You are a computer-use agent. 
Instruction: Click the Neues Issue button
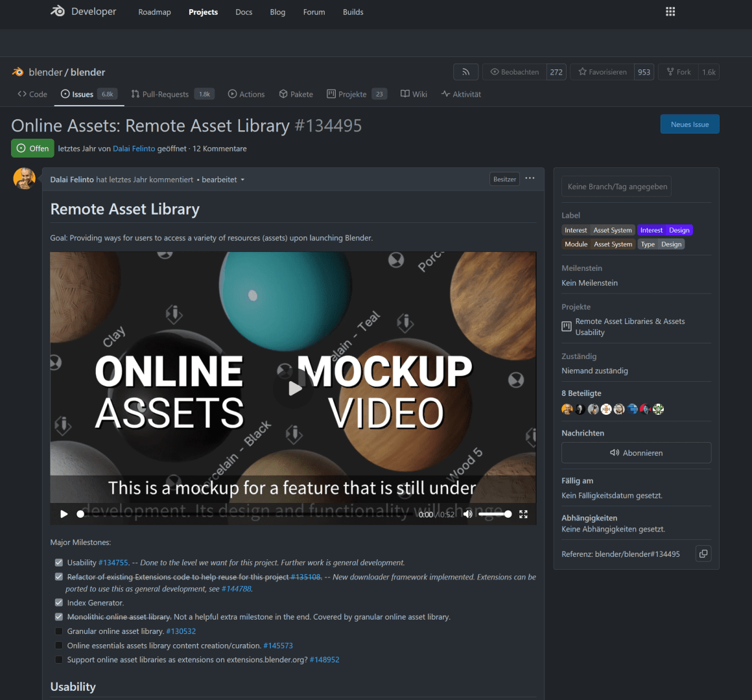(690, 124)
